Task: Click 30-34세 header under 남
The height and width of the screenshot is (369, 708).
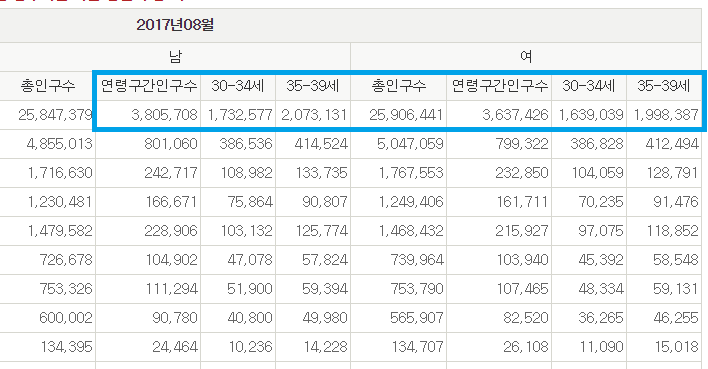Action: [x=238, y=86]
